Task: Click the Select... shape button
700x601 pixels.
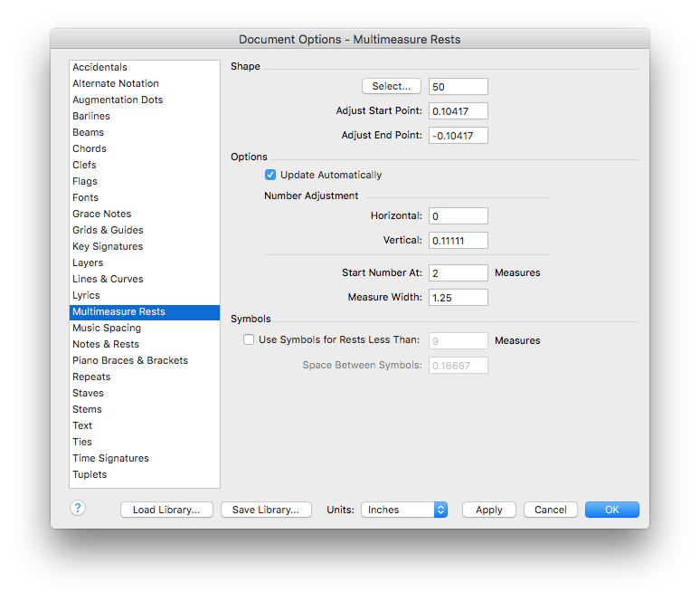Action: tap(391, 86)
